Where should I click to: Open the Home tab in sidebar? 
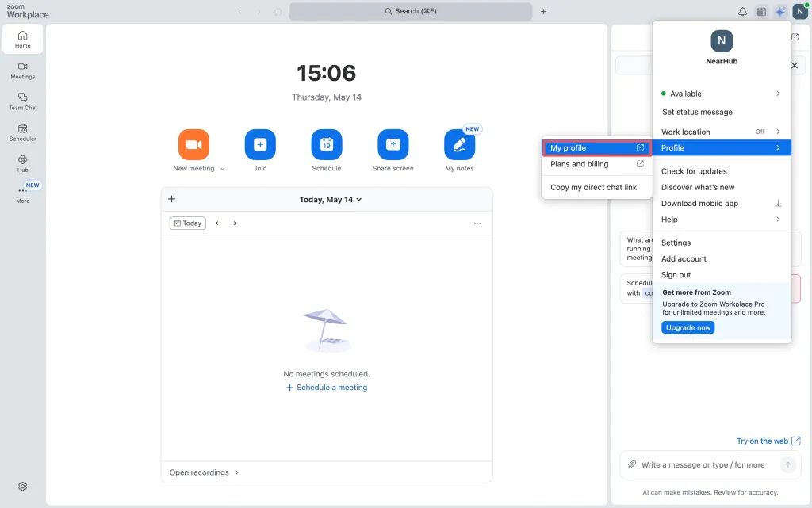coord(23,40)
